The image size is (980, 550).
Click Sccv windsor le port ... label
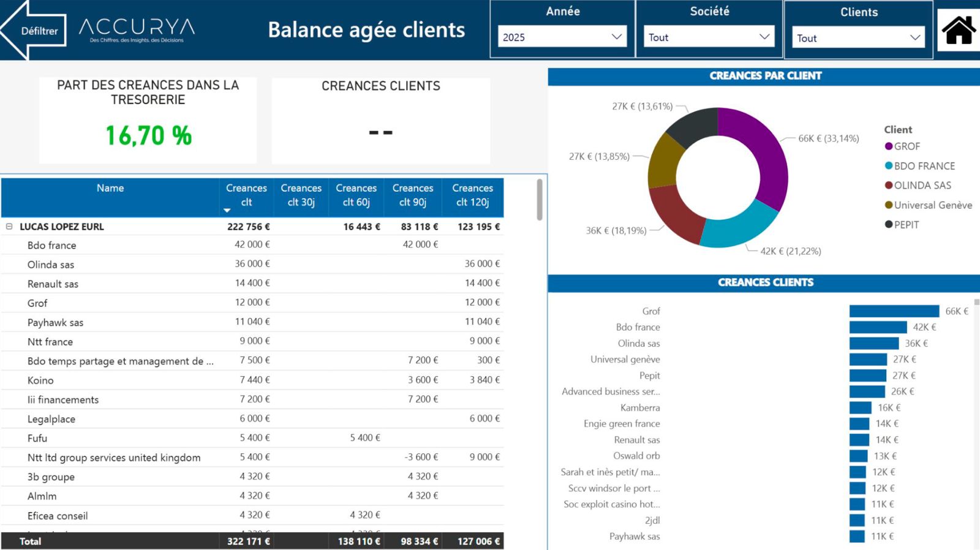coord(614,488)
